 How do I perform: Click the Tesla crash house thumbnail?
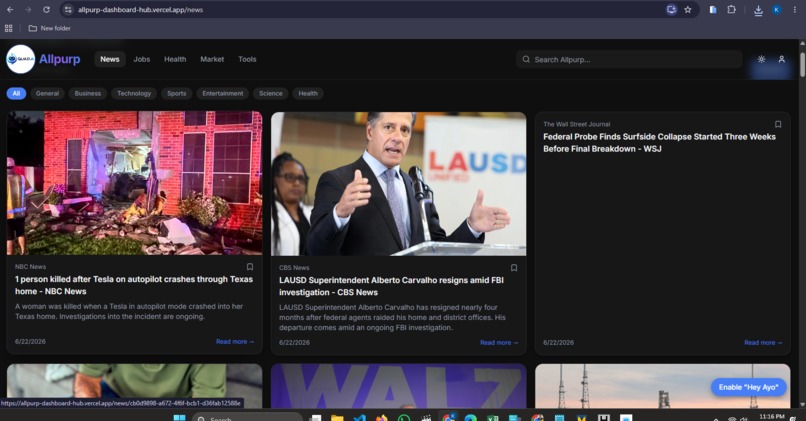134,183
